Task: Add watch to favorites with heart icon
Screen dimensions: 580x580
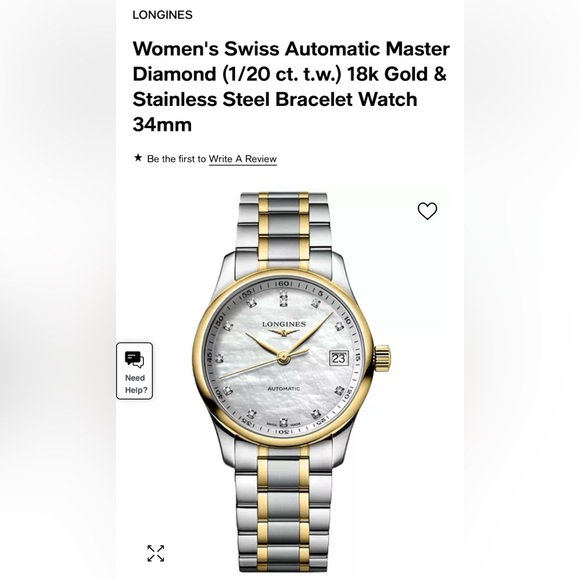Action: point(427,211)
